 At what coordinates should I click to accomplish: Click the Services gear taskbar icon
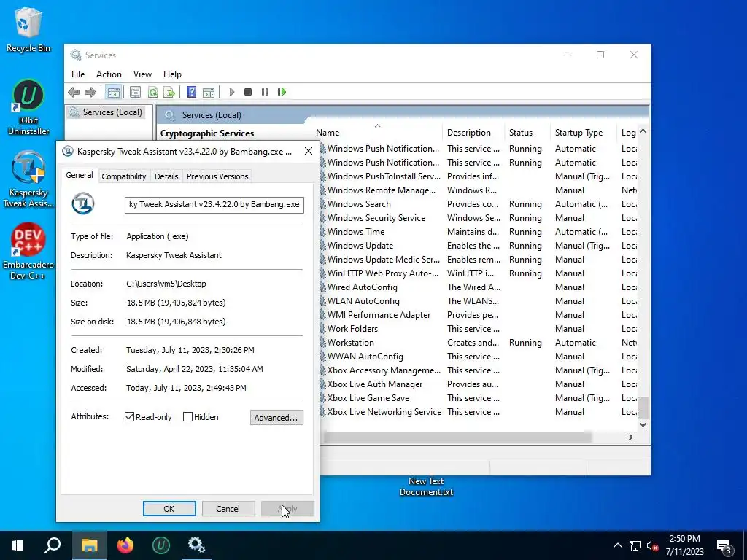pyautogui.click(x=196, y=545)
